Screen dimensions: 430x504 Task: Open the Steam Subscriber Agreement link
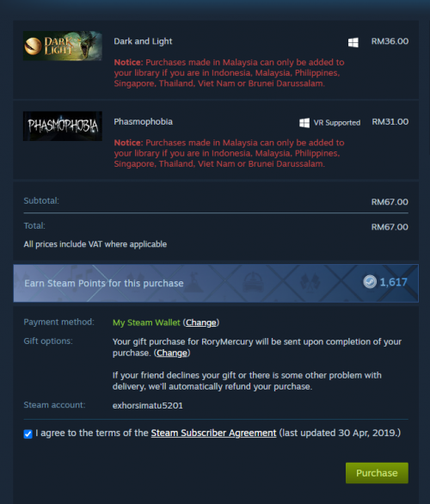pos(213,433)
